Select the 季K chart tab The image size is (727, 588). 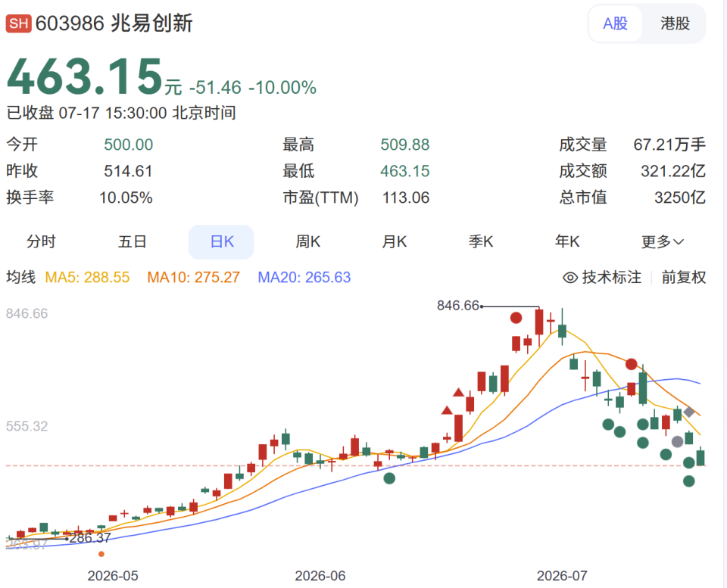point(481,242)
